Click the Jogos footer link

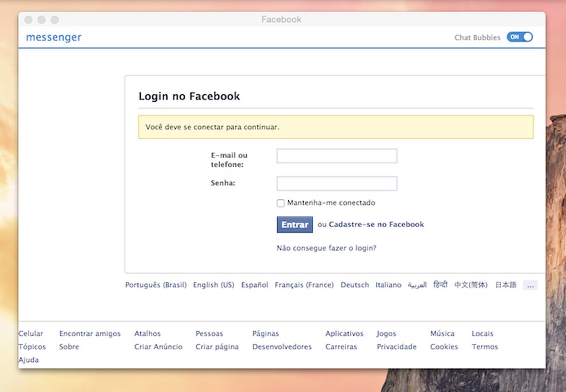coord(387,333)
